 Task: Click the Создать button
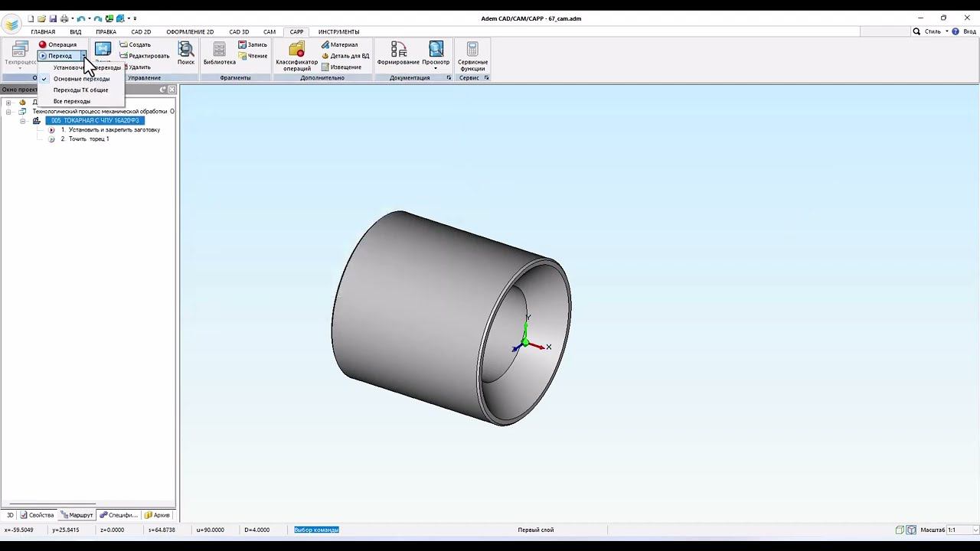pos(135,44)
